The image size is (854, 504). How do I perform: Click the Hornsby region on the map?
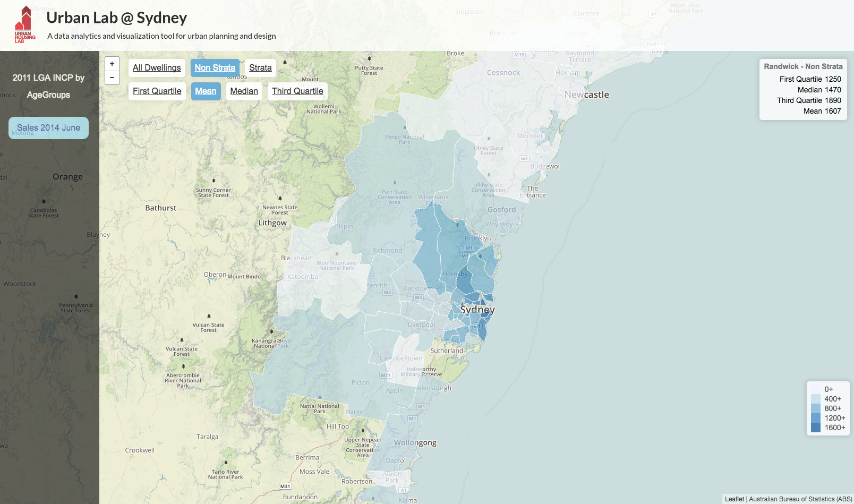(x=456, y=274)
